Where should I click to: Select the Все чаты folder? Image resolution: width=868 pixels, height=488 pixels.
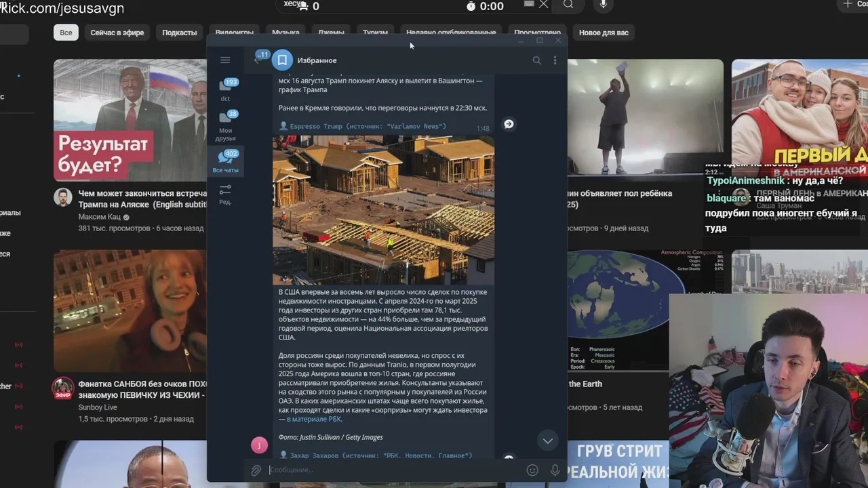pyautogui.click(x=225, y=162)
